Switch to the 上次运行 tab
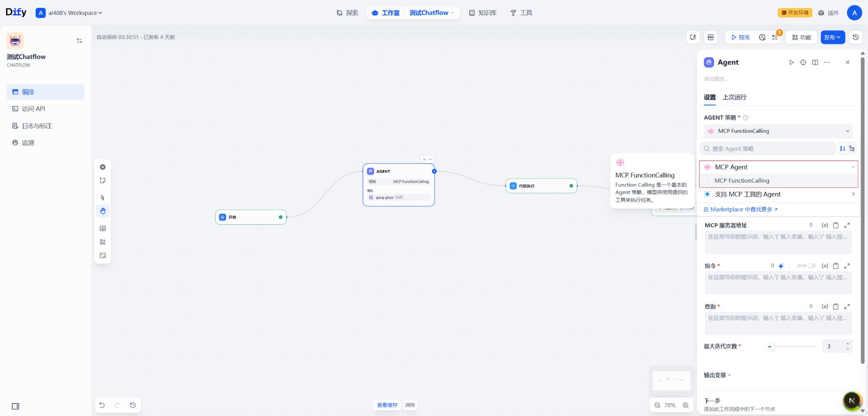 click(x=734, y=97)
